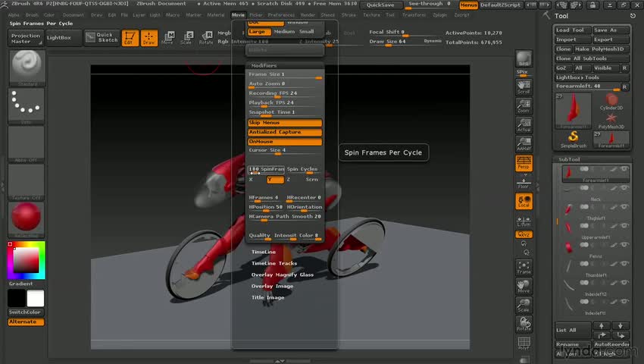Open the Movie menu
The width and height of the screenshot is (644, 364).
238,15
